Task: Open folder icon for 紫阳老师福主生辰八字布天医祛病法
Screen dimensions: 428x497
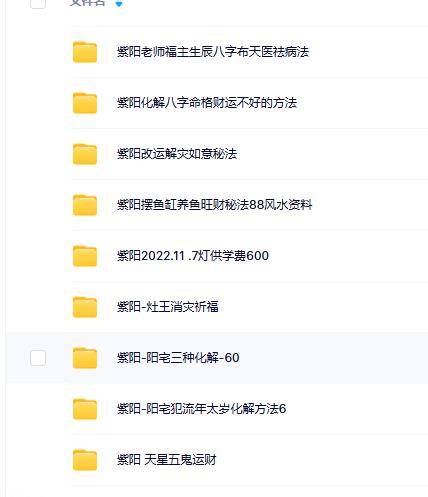Action: (x=85, y=52)
